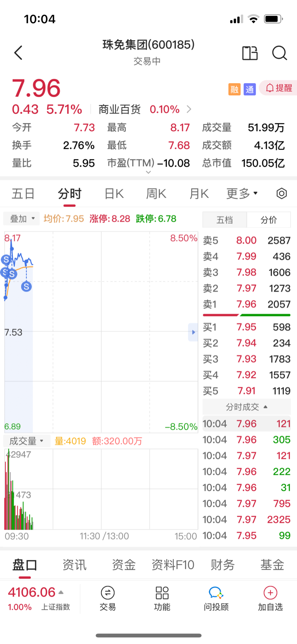
Task: Tap the orange 融 margin badge
Action: pyautogui.click(x=234, y=89)
